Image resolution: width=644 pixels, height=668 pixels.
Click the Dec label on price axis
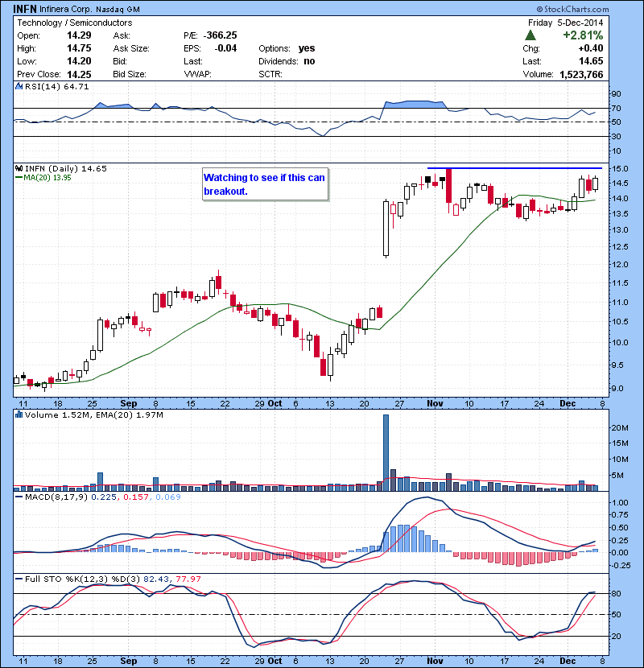(568, 403)
